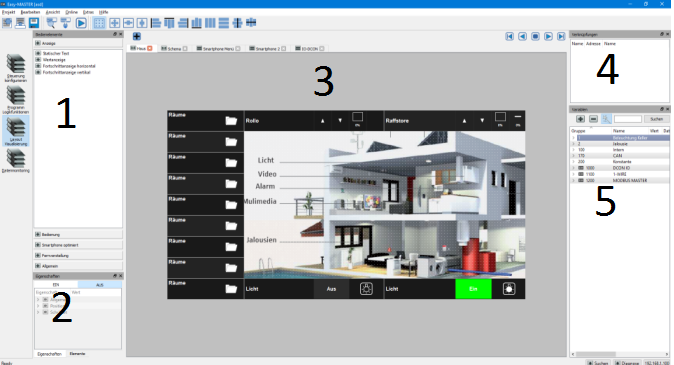Image resolution: width=674 pixels, height=365 pixels.
Task: Click the add-variable plus icon in the Variablen panel
Action: click(580, 119)
